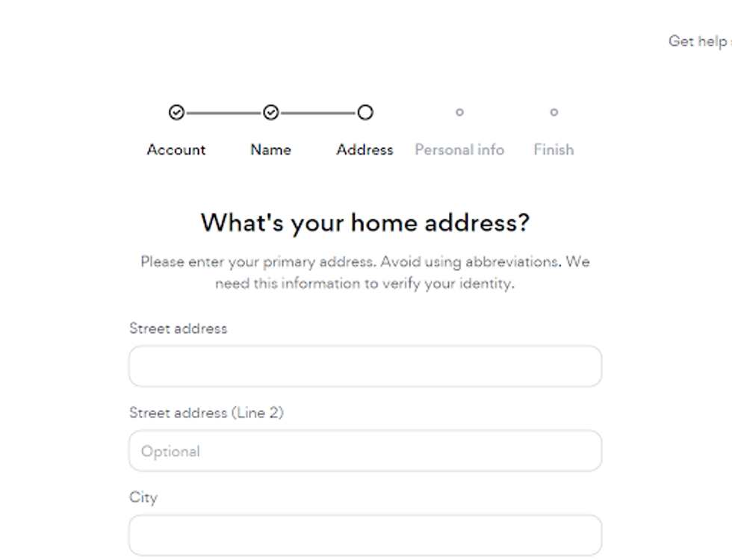
Task: Click the progress line between Name and Address
Action: point(317,113)
